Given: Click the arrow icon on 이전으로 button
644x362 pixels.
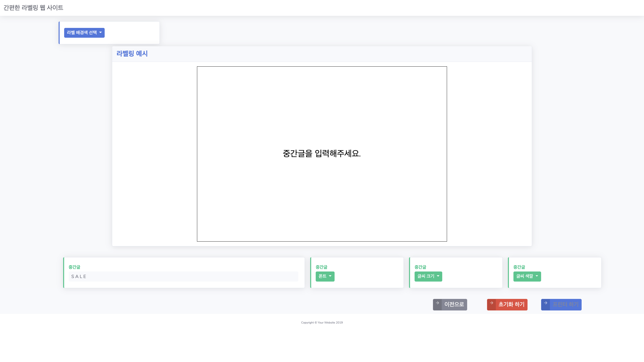Looking at the screenshot, I should click(437, 303).
